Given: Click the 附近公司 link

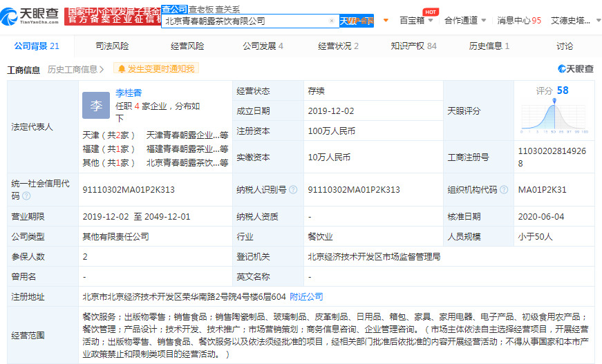Looking at the screenshot, I should (x=306, y=296).
